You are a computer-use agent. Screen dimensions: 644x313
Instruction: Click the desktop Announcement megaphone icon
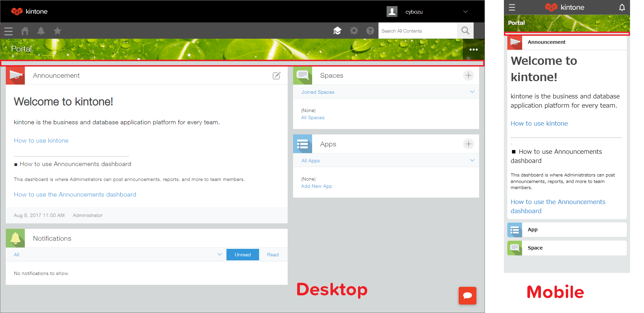[15, 75]
